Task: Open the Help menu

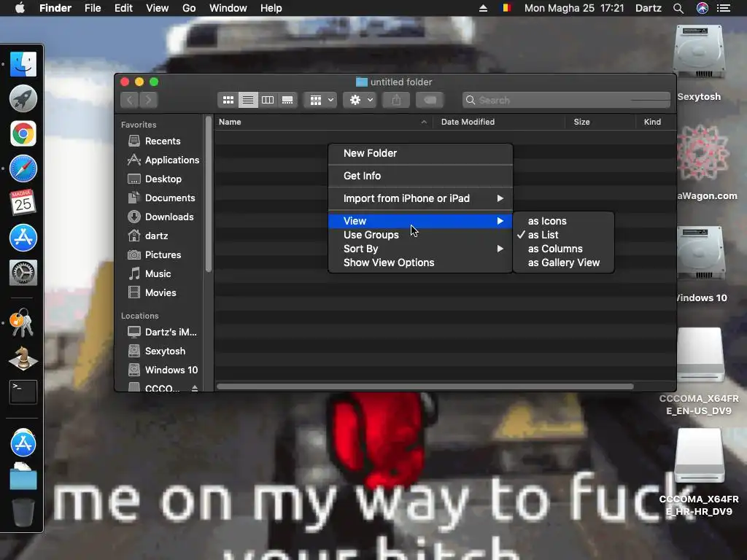Action: pos(271,8)
